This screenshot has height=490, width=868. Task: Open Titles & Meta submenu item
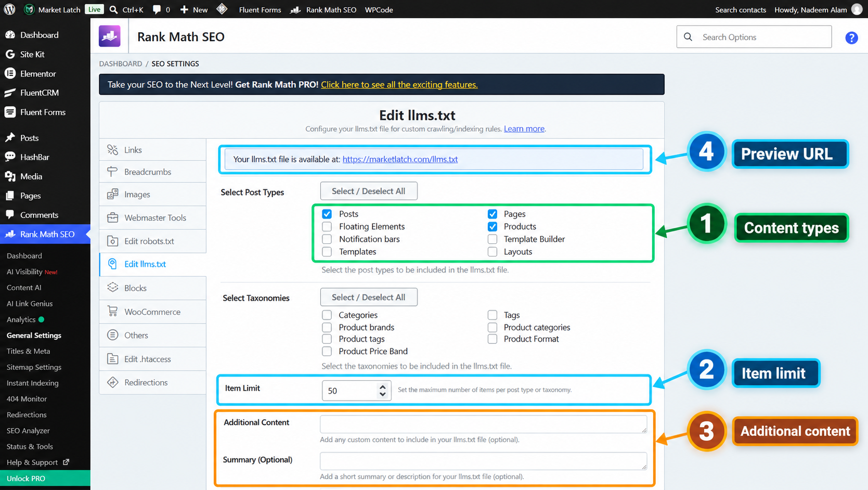pyautogui.click(x=29, y=351)
